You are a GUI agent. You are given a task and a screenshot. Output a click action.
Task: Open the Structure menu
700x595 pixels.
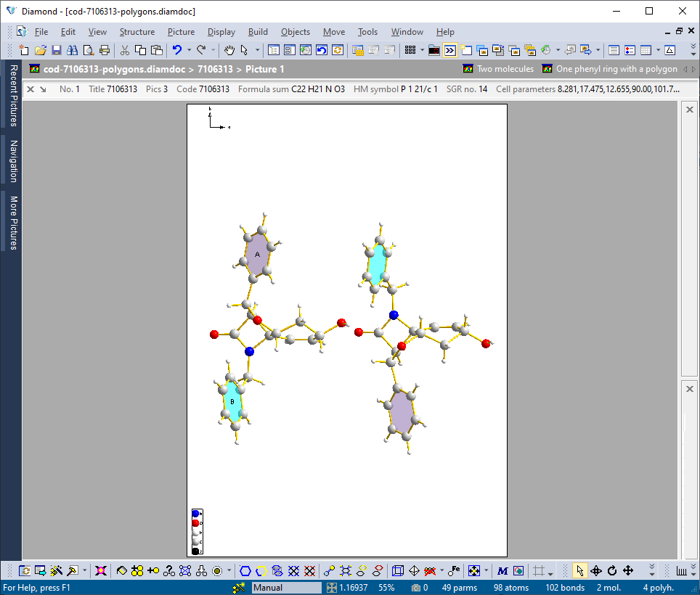(137, 32)
